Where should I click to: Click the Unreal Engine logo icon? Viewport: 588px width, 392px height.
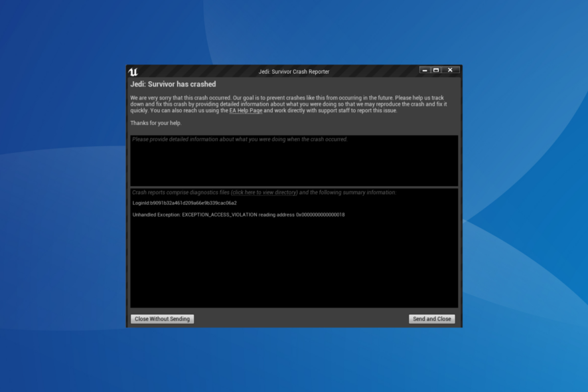click(133, 71)
